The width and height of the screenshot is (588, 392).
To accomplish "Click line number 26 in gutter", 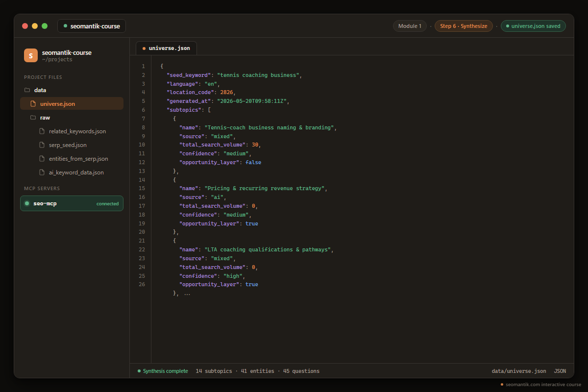I will pos(142,284).
